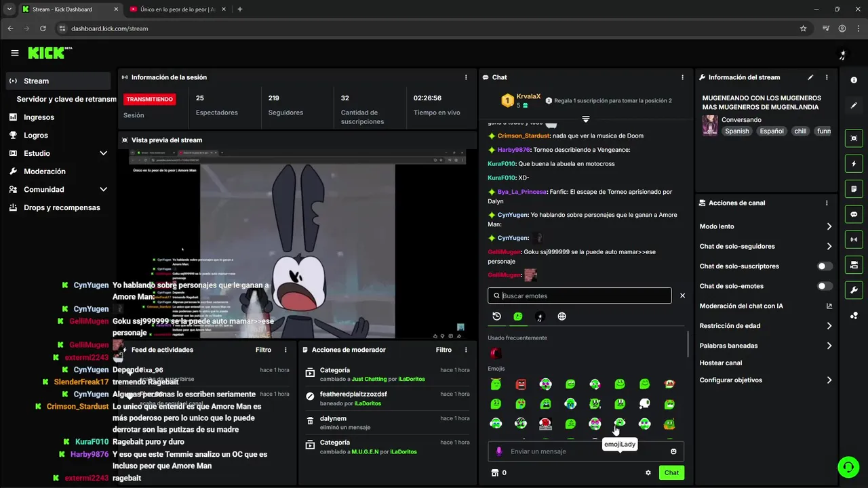Open three-dot menu of Acciones de canal
This screenshot has width=868, height=488.
(x=827, y=203)
